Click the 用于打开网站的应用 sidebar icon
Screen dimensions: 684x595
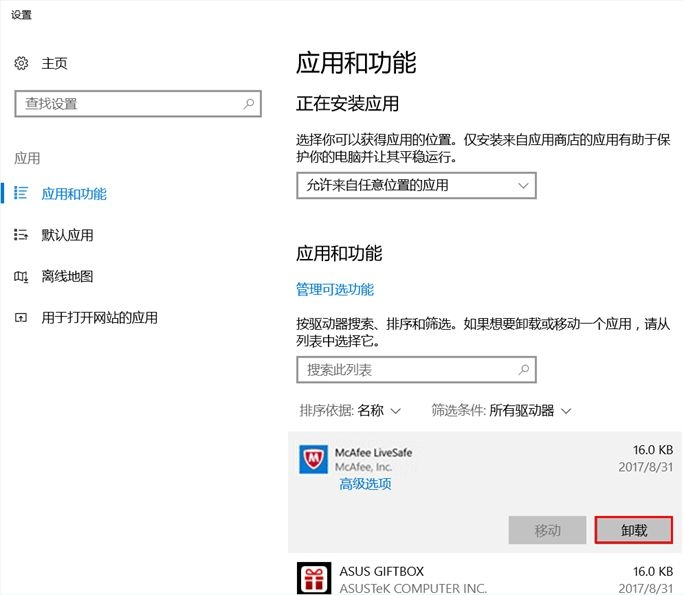pyautogui.click(x=21, y=318)
